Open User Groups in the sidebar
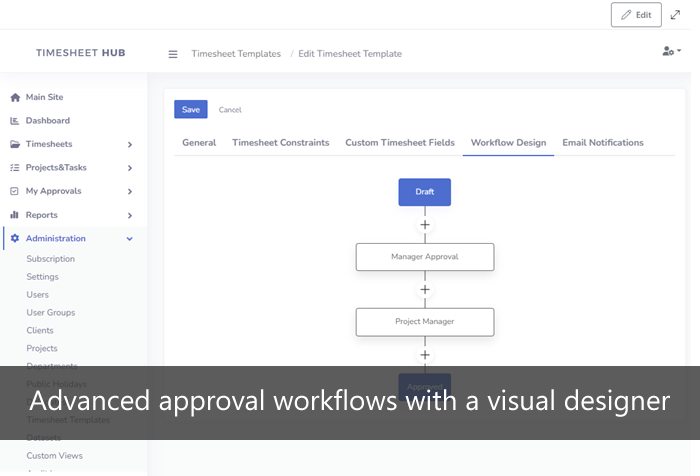Image resolution: width=700 pixels, height=476 pixels. [51, 313]
